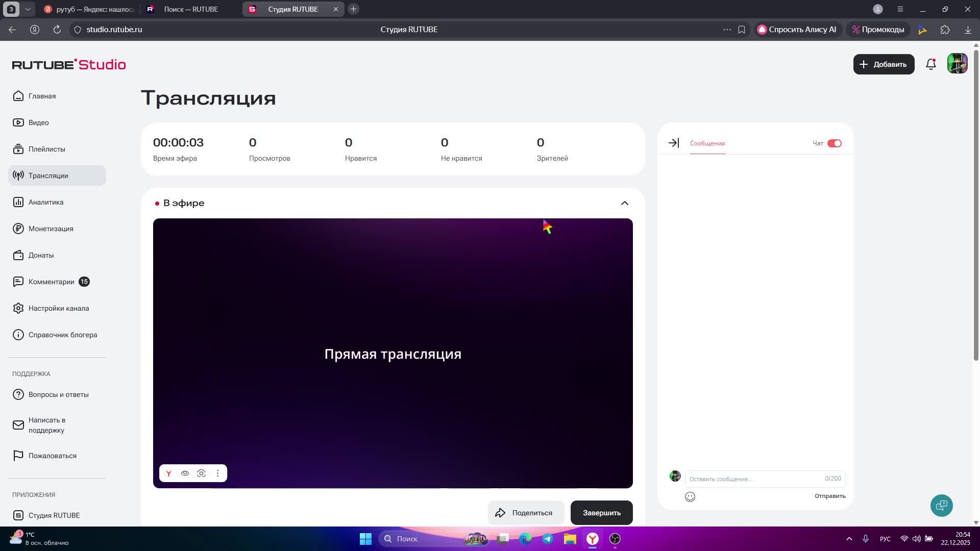Click the Поделиться button

[x=525, y=513]
